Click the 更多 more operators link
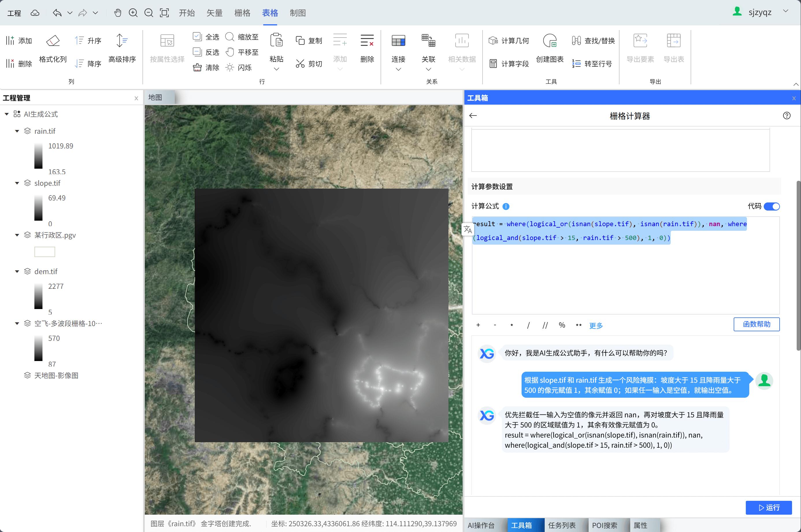This screenshot has width=801, height=532. point(596,326)
